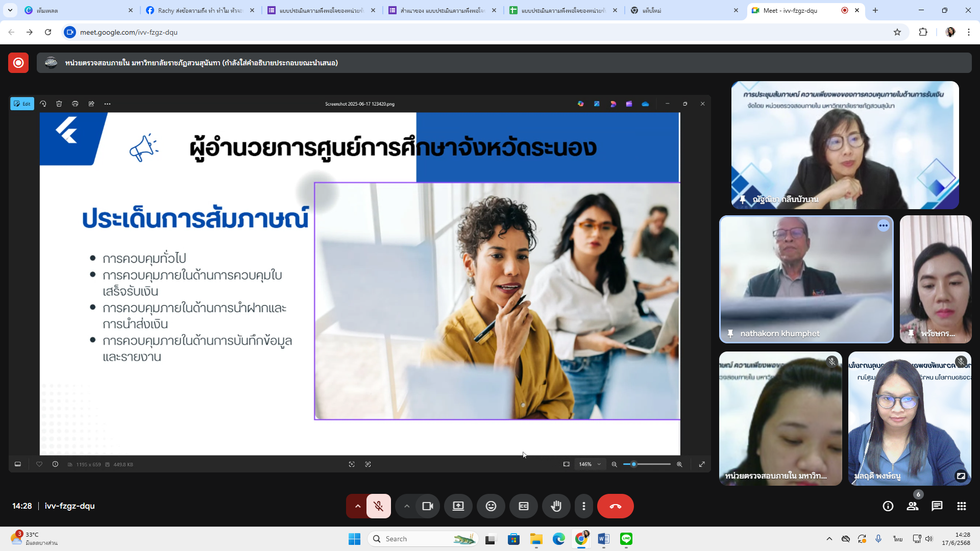Click the present screen icon
Screen dimensions: 980x551
458,506
